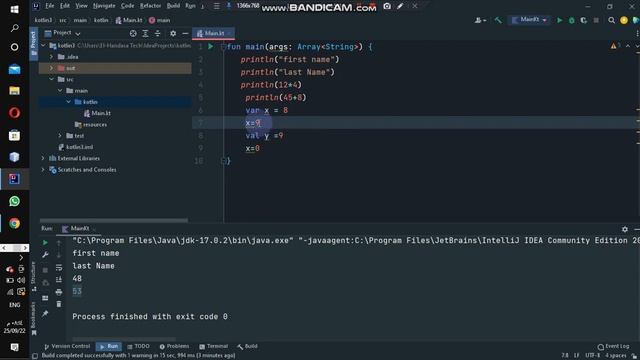This screenshot has width=640, height=360.
Task: Rerun MainKt from Run panel play icon
Action: (x=45, y=242)
